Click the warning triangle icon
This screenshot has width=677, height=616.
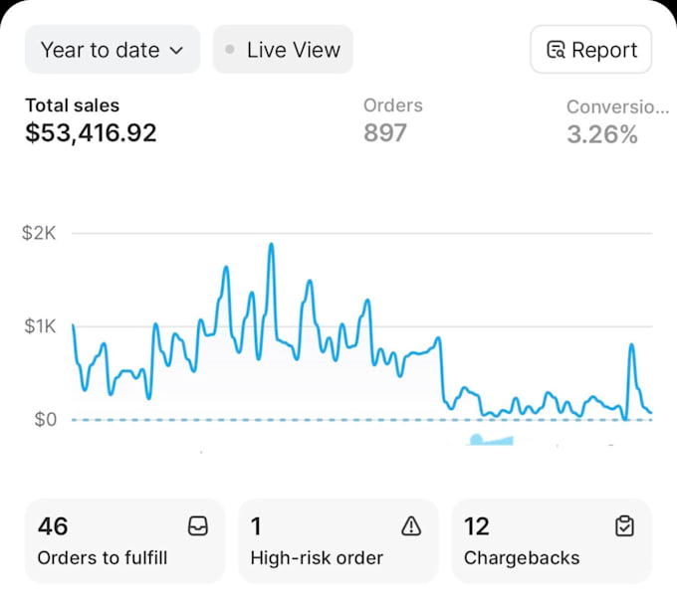411,526
